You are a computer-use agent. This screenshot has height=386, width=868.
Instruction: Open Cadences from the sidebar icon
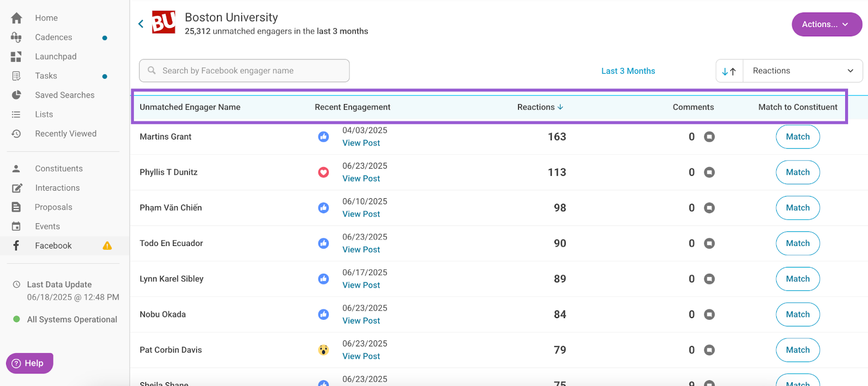16,37
